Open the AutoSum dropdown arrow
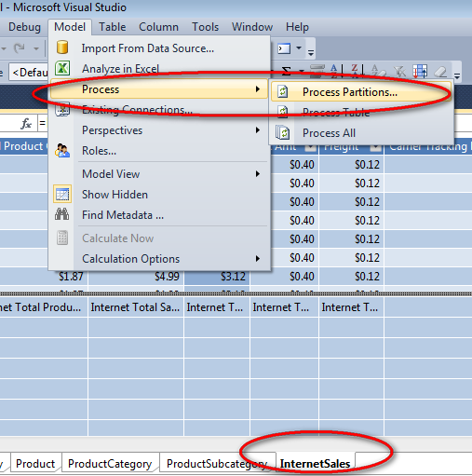Image resolution: width=472 pixels, height=476 pixels. click(x=301, y=72)
